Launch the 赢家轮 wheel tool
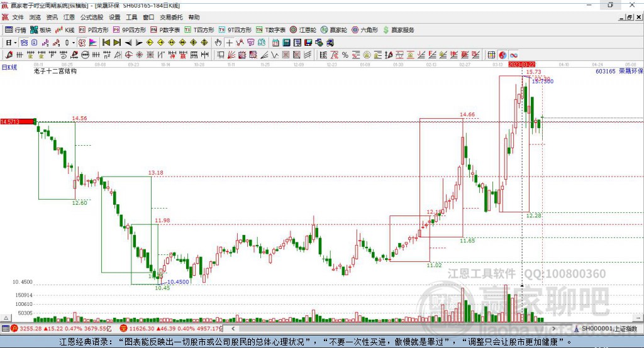Screen dimensions: 644x348 click(x=334, y=30)
